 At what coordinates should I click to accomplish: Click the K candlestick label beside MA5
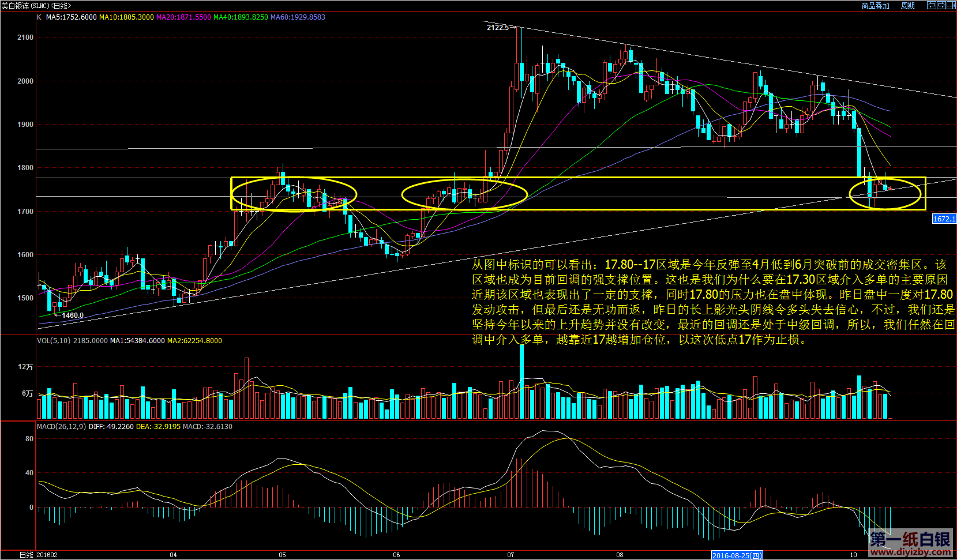point(39,17)
